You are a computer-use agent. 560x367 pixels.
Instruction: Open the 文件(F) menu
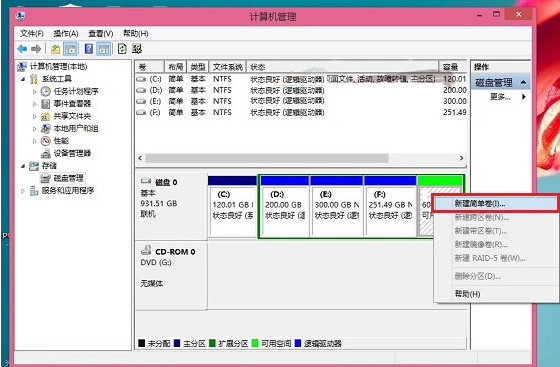[x=32, y=34]
